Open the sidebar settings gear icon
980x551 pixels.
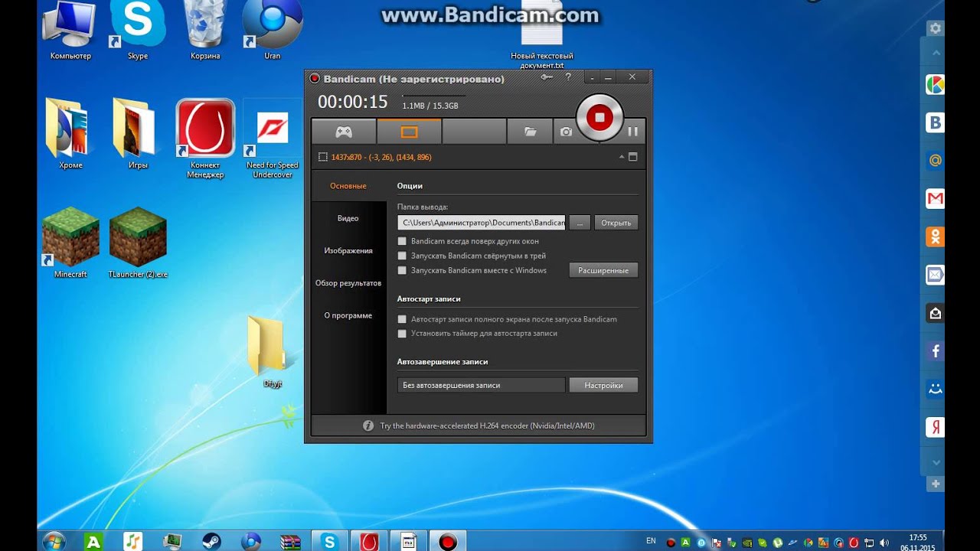click(935, 28)
